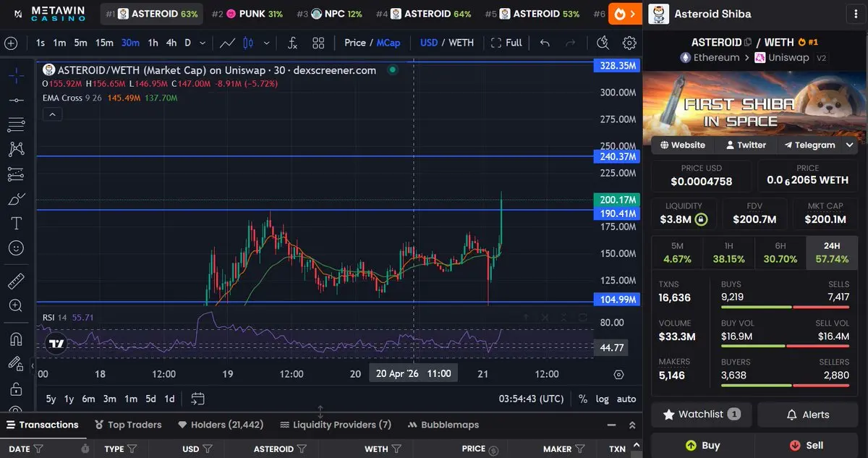Filter transactions by the MAKER column
The image size is (868, 458).
[579, 449]
